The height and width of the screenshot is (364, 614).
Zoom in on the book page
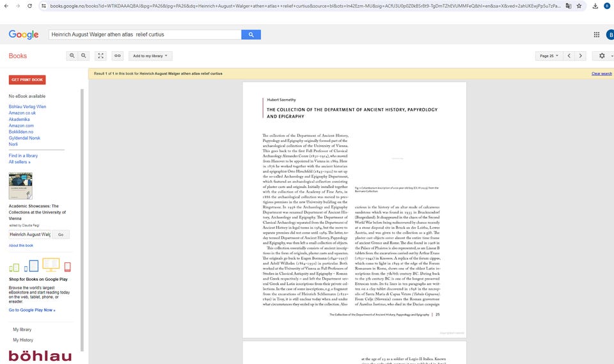point(72,56)
